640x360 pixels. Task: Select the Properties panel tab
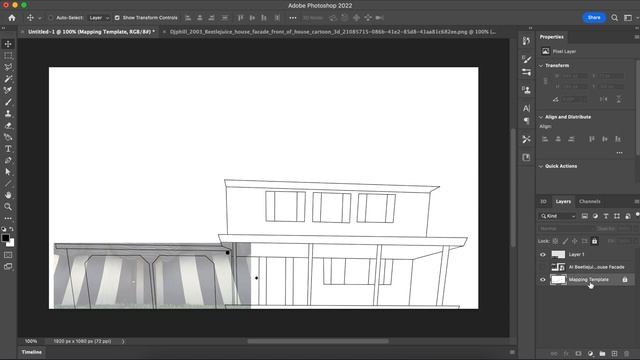coord(551,37)
